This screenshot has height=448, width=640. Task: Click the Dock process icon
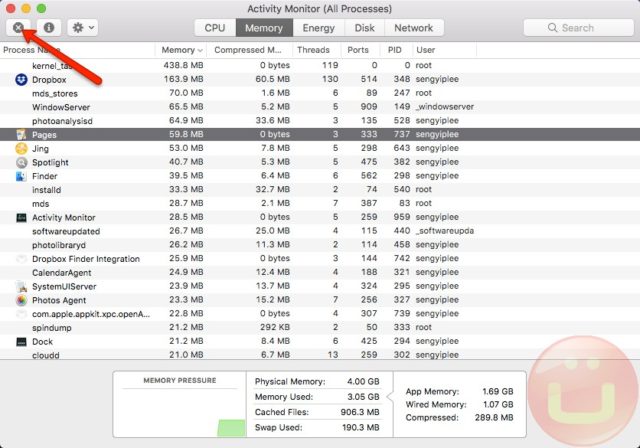click(21, 342)
